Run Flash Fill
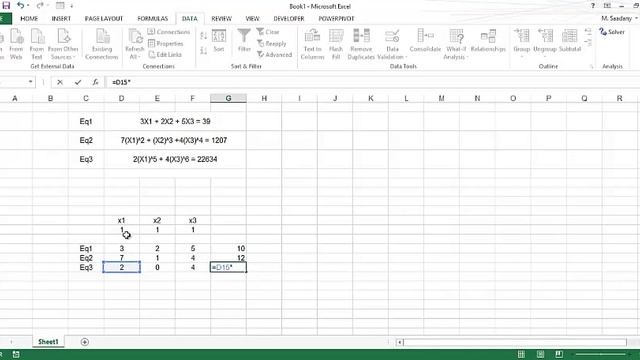 tap(336, 44)
